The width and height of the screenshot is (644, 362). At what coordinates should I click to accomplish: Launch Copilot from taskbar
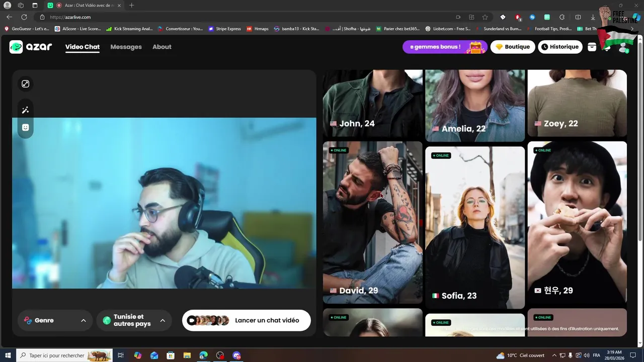coord(138,355)
